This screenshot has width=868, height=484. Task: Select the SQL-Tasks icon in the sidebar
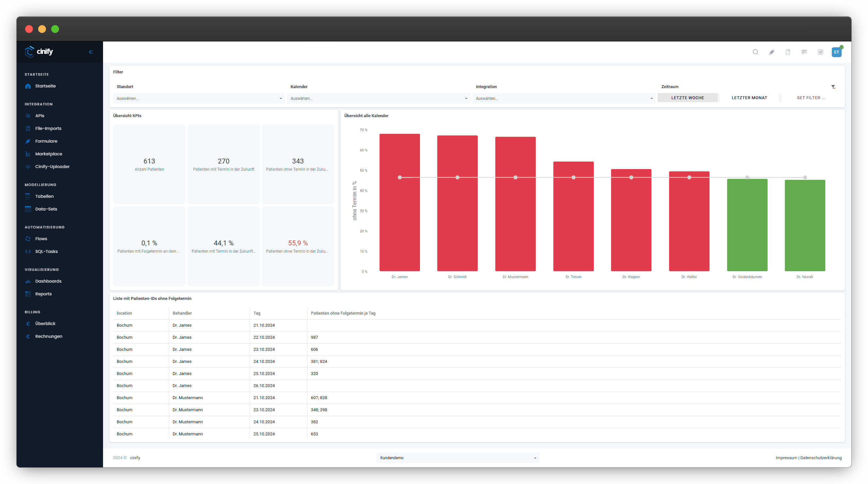point(28,251)
